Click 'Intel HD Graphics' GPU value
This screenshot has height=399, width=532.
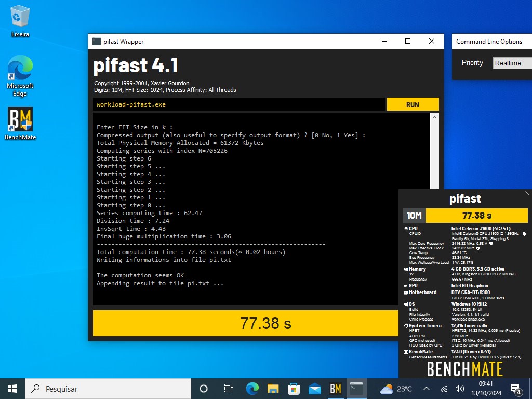(470, 286)
